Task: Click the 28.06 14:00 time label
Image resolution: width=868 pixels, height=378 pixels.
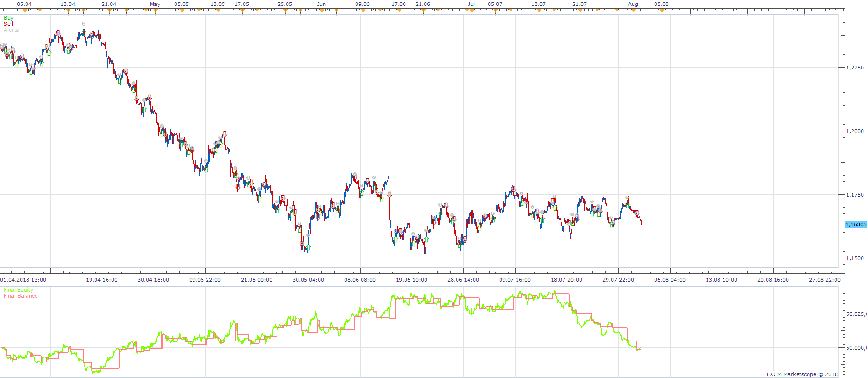Action: coord(463,280)
